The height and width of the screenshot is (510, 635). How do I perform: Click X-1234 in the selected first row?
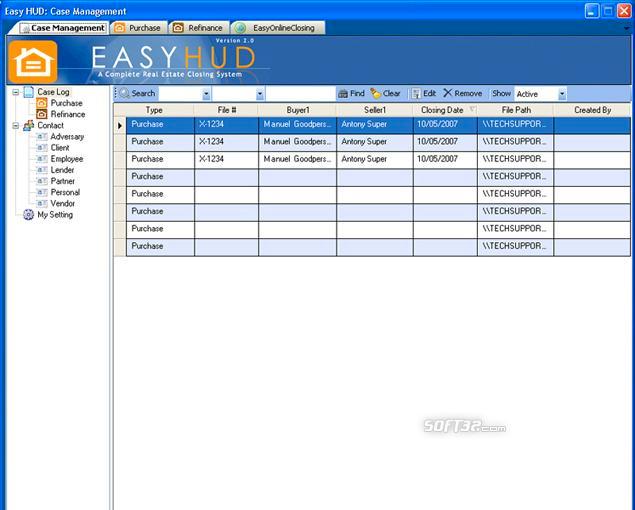coord(211,124)
